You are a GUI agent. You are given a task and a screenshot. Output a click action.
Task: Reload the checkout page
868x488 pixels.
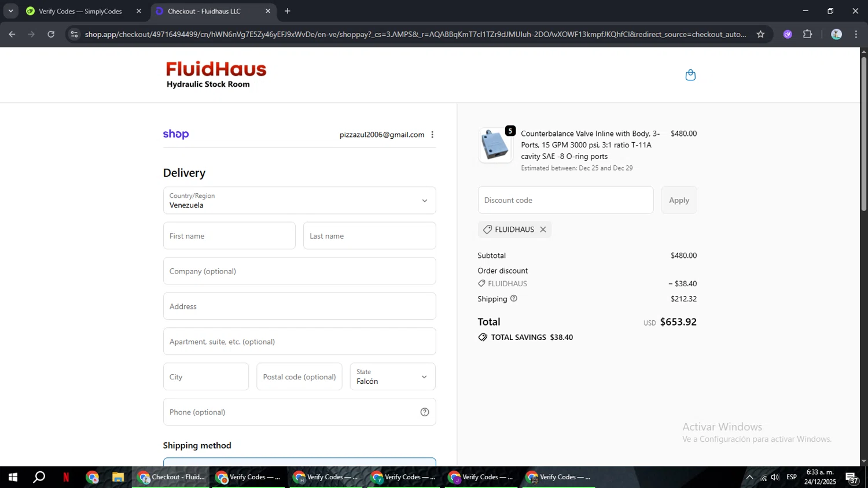click(x=51, y=34)
